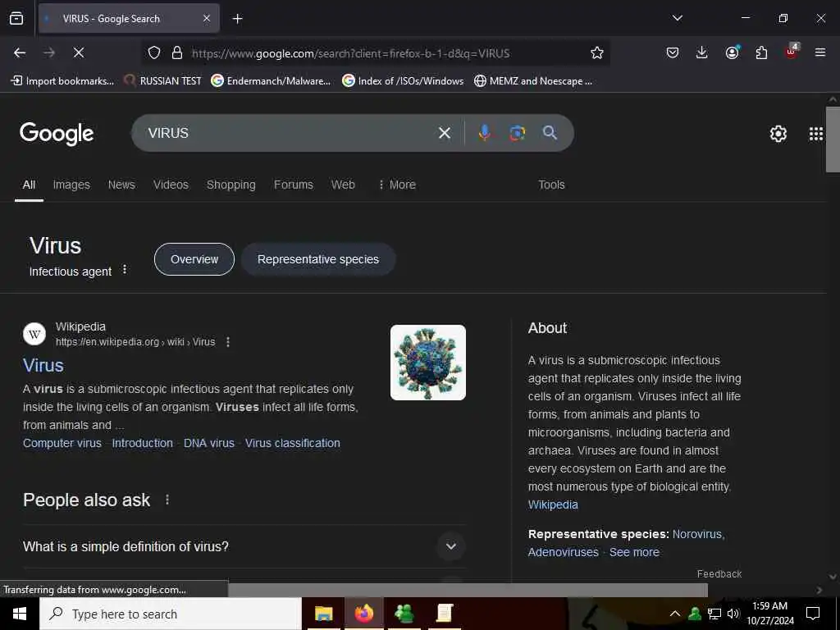This screenshot has height=630, width=840.
Task: Open MEMZ and Noescape bookmark
Action: 533,81
